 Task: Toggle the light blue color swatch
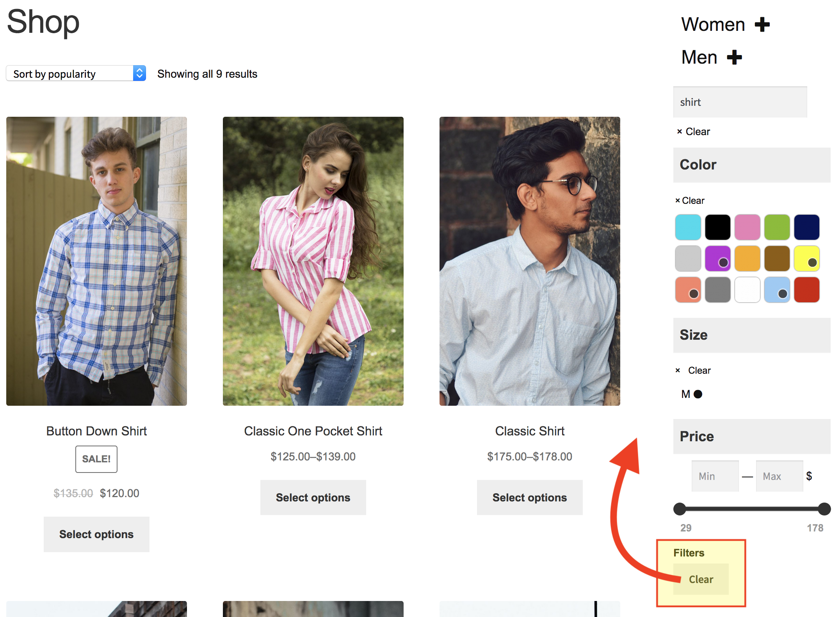point(777,290)
